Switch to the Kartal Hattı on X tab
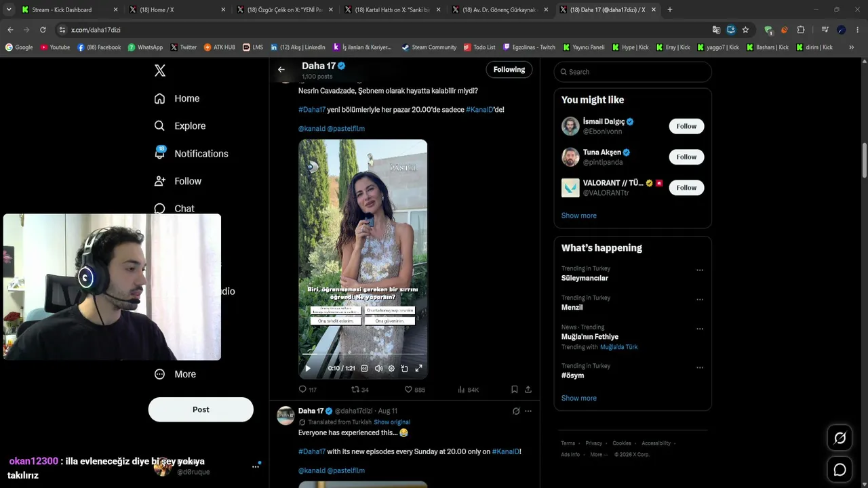868x488 pixels. click(x=393, y=9)
